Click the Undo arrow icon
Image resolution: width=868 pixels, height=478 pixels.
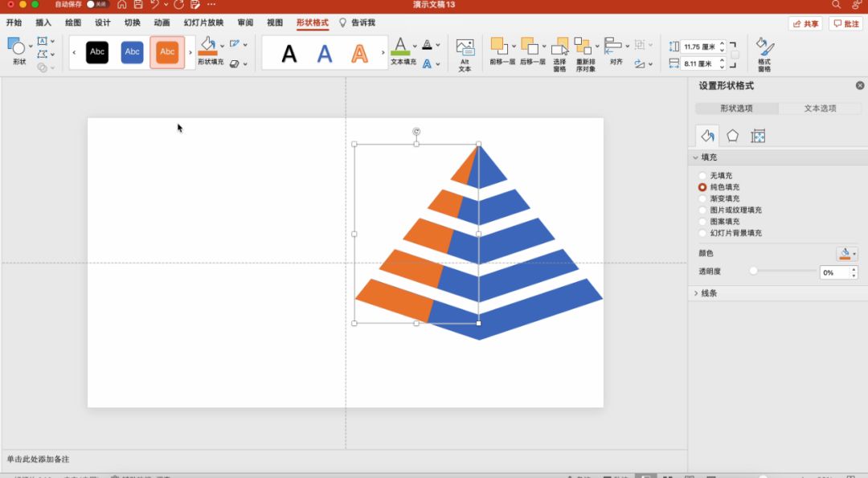[x=154, y=5]
